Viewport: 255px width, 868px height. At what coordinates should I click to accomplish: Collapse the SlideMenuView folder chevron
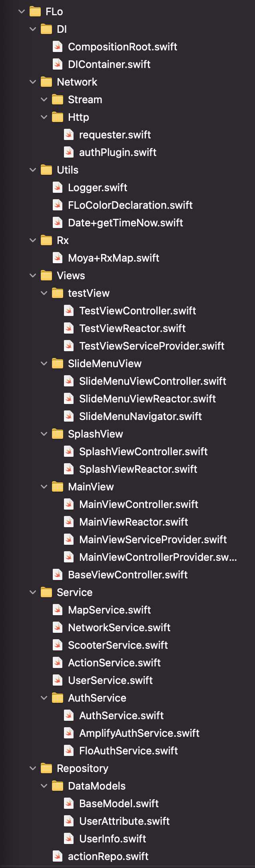click(44, 364)
